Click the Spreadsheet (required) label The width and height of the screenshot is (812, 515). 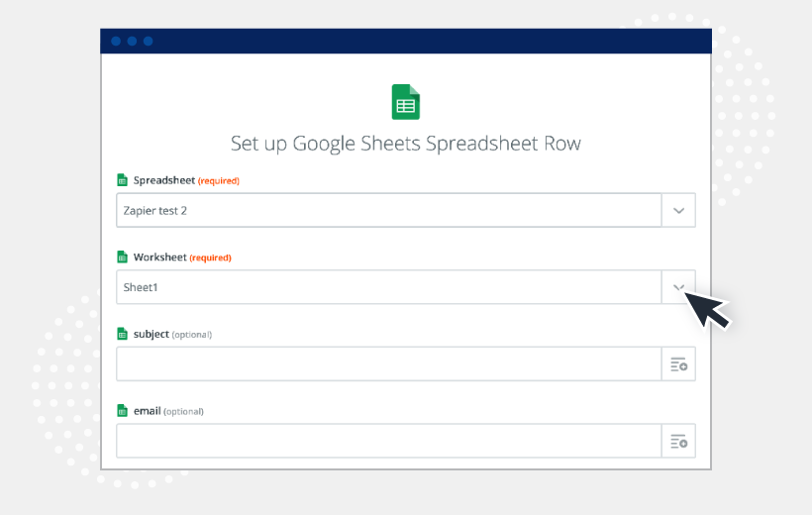[x=186, y=180]
